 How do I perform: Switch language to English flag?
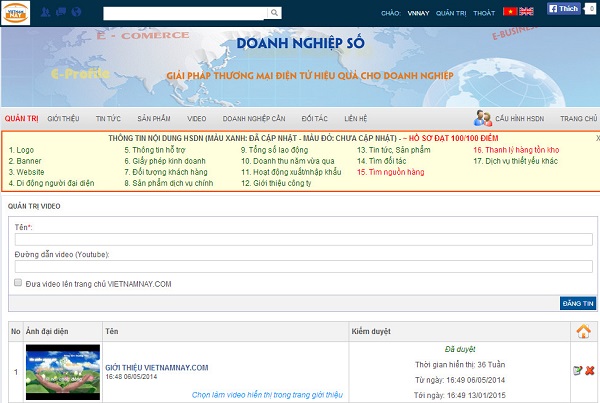pyautogui.click(x=526, y=11)
